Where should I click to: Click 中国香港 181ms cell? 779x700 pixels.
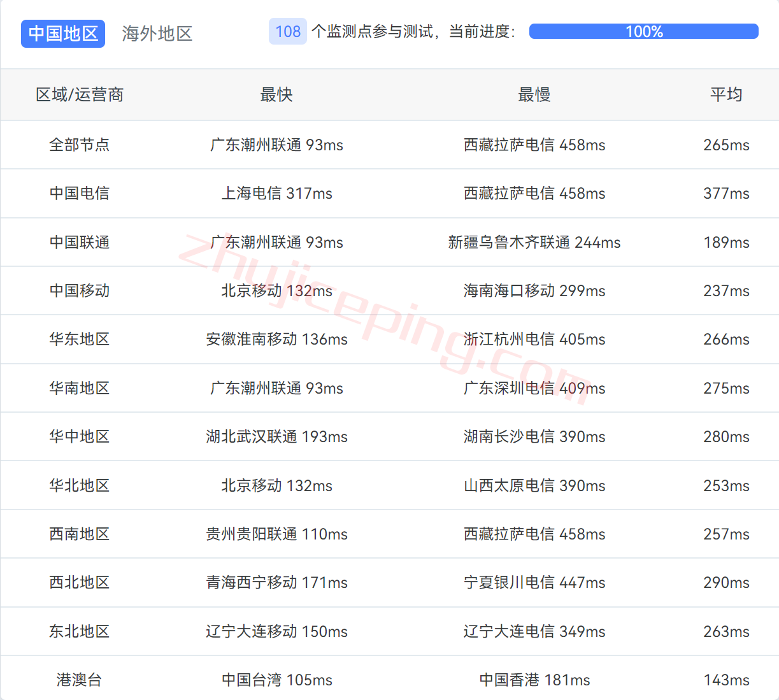pos(534,680)
